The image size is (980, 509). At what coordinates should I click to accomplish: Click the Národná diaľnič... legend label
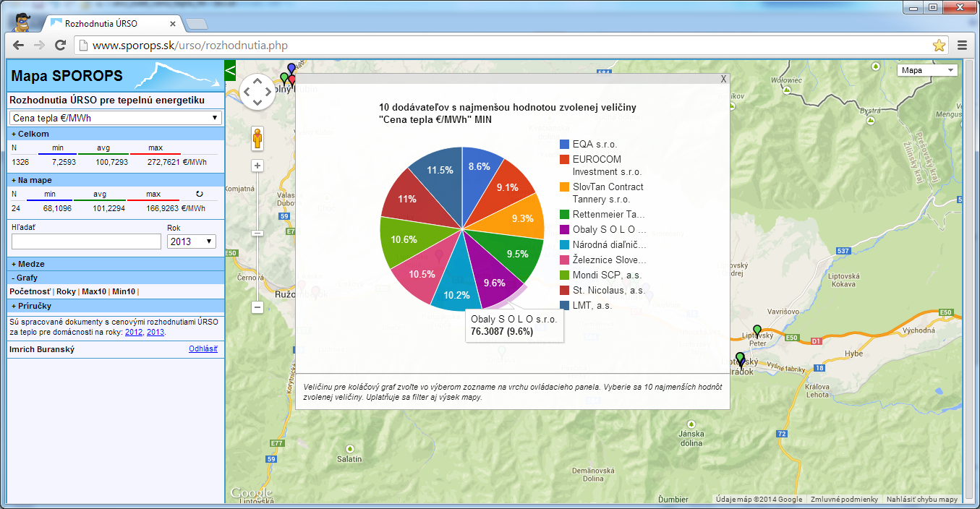609,245
